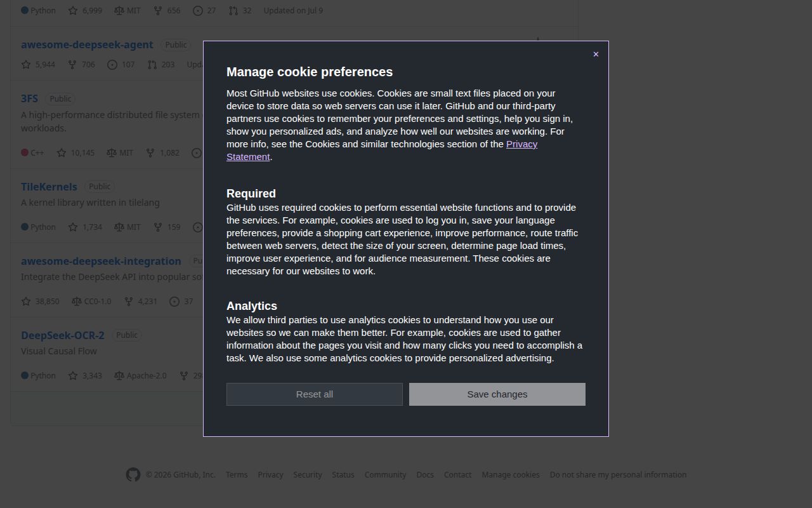Click the fork icon beside 1,082
Image resolution: width=812 pixels, height=508 pixels.
tap(150, 153)
